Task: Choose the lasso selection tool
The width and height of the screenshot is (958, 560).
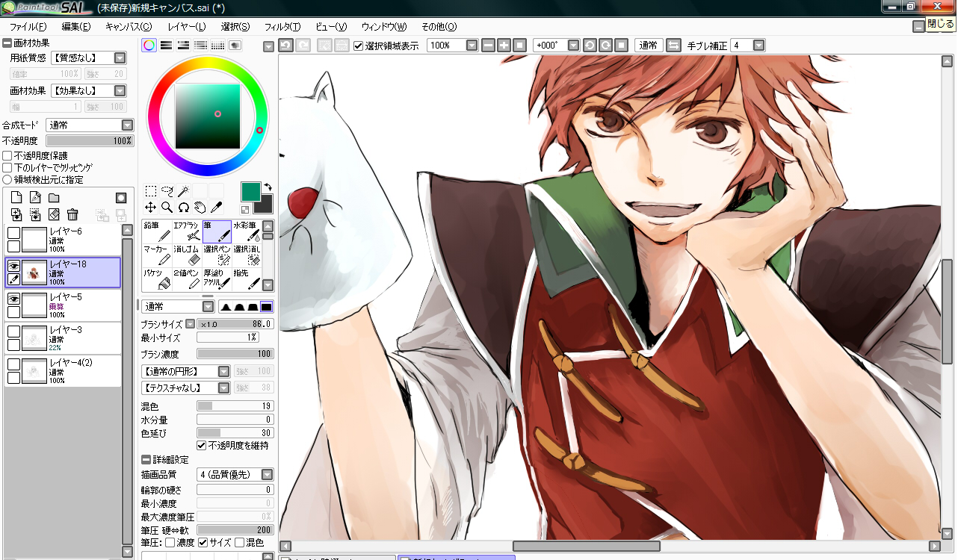Action: click(167, 191)
